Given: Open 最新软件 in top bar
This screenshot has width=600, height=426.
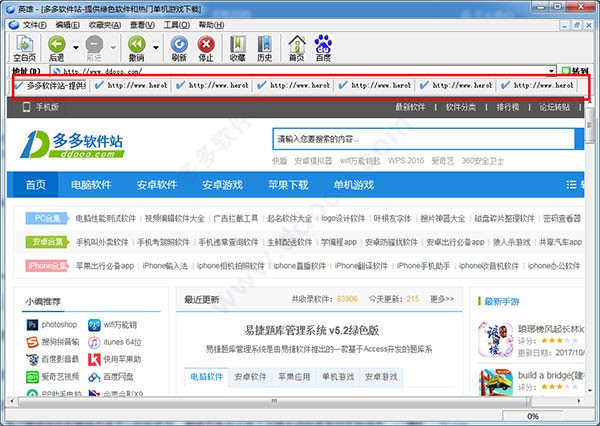Looking at the screenshot, I should tap(410, 107).
